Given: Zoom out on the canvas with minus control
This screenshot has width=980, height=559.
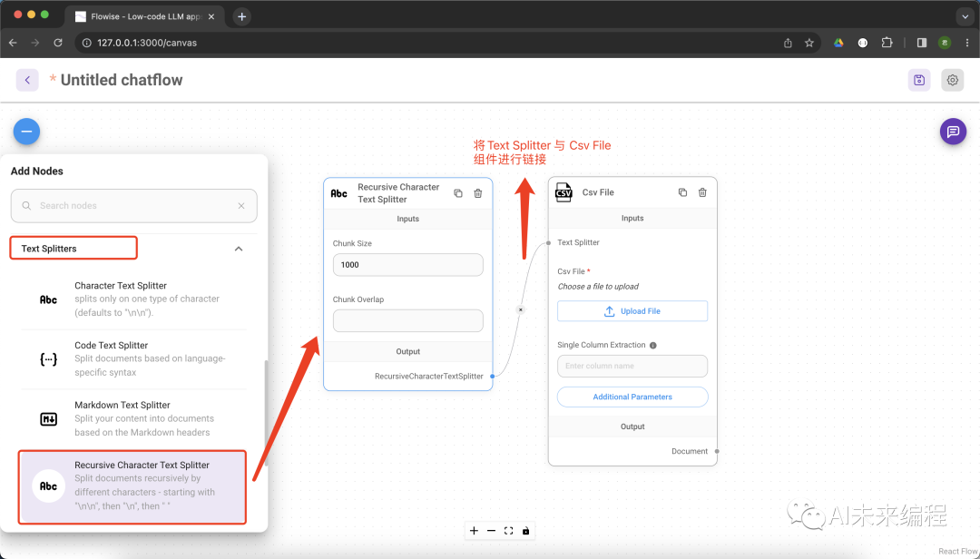Looking at the screenshot, I should pos(491,531).
